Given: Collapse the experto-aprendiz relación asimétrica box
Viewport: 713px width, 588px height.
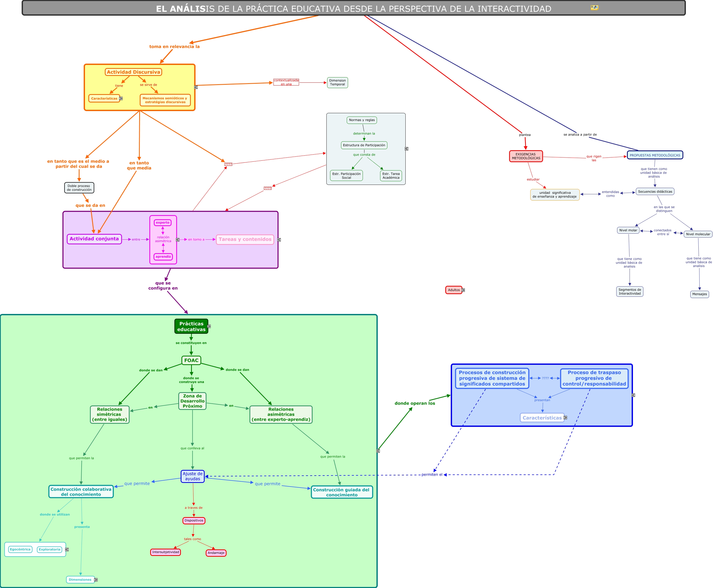Looking at the screenshot, I should 178,240.
